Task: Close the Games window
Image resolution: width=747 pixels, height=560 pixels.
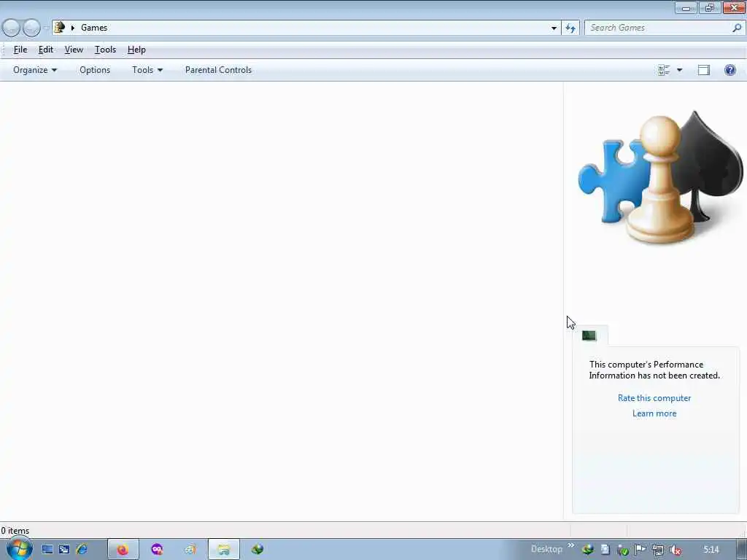Action: point(734,7)
